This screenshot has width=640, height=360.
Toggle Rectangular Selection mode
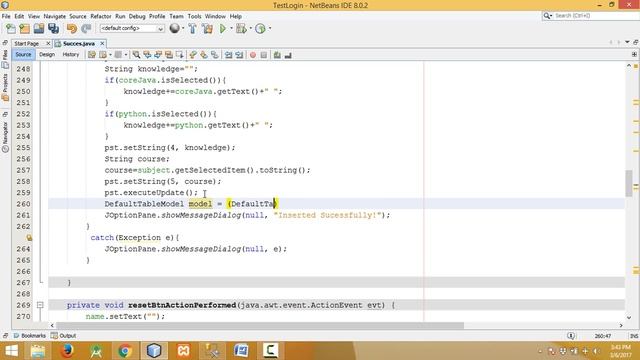point(179,55)
